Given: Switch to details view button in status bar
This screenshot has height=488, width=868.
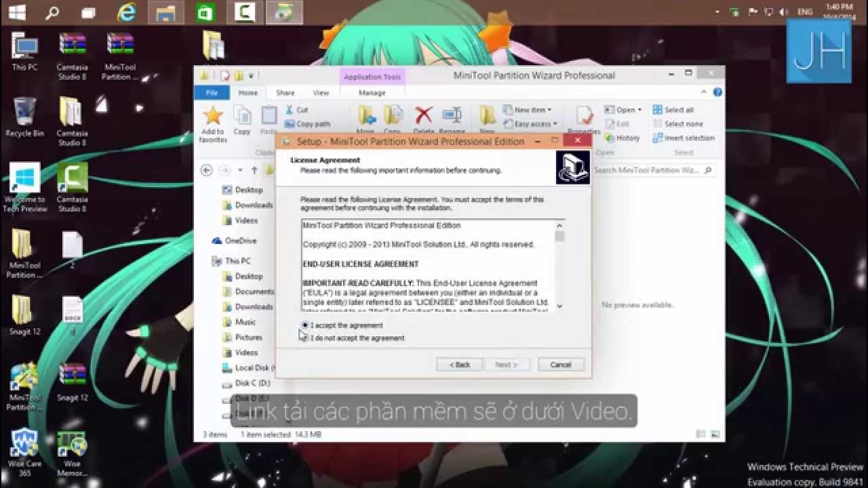Looking at the screenshot, I should 701,434.
